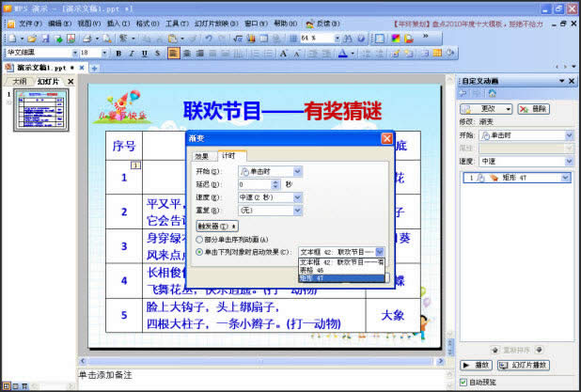The height and width of the screenshot is (392, 581).
Task: Select 单击下列对象时启动效果 radio button
Action: pyautogui.click(x=199, y=252)
